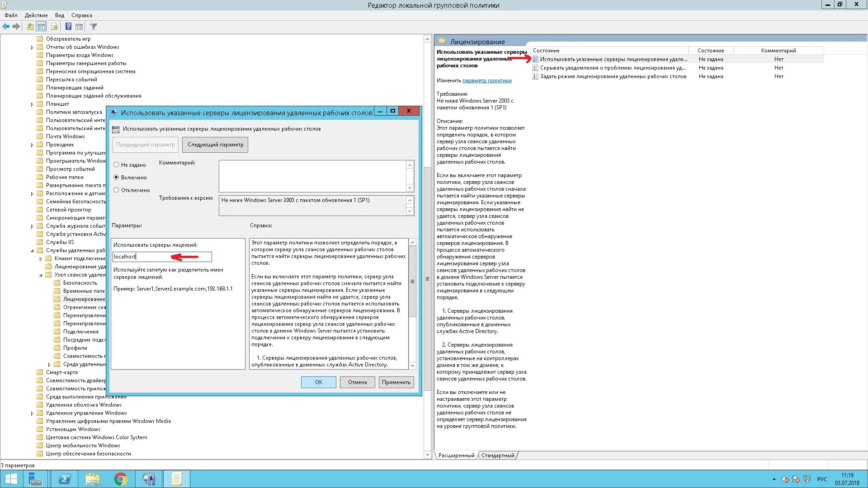Open the "Действие" menu

coord(36,15)
